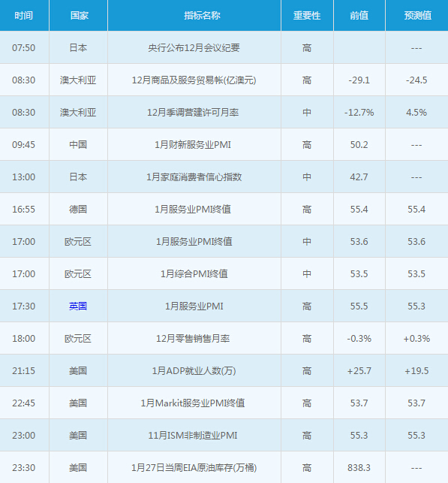Viewport: 448px width, 483px height.
Task: Click 12月季调营建许可月率 indicator
Action: pyautogui.click(x=193, y=113)
